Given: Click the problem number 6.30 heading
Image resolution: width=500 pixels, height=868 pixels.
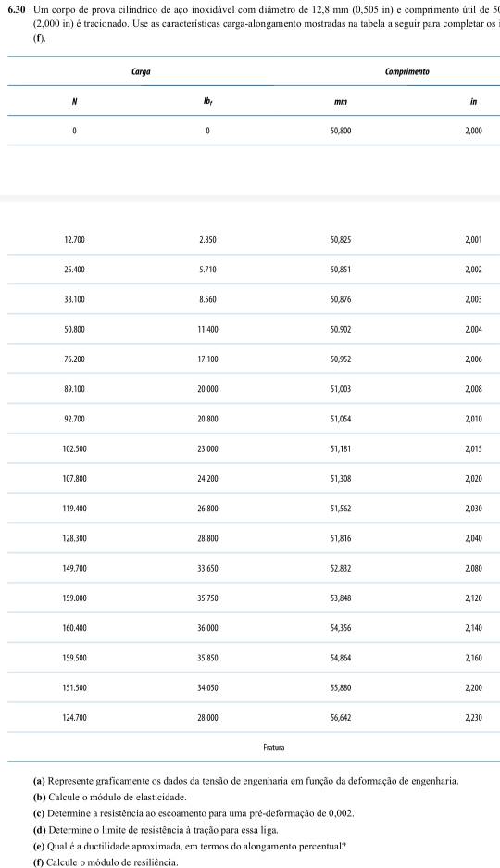Looking at the screenshot, I should tap(19, 10).
